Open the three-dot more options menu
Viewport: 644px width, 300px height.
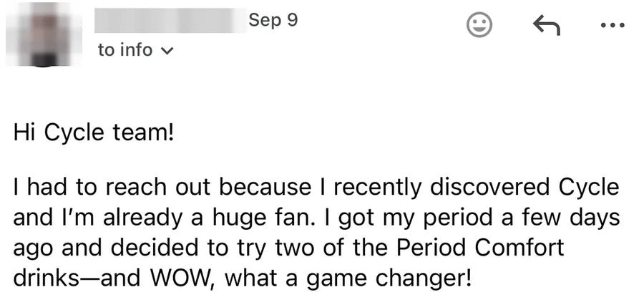tap(613, 26)
